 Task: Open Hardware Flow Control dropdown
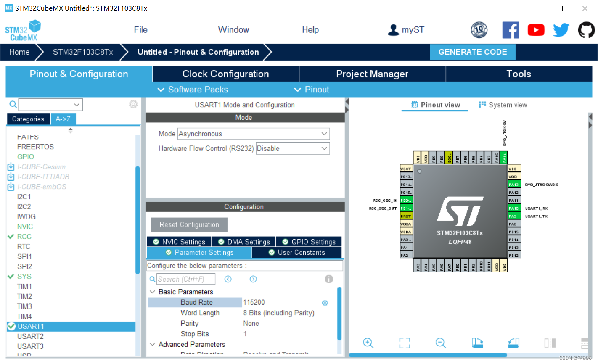click(x=293, y=148)
